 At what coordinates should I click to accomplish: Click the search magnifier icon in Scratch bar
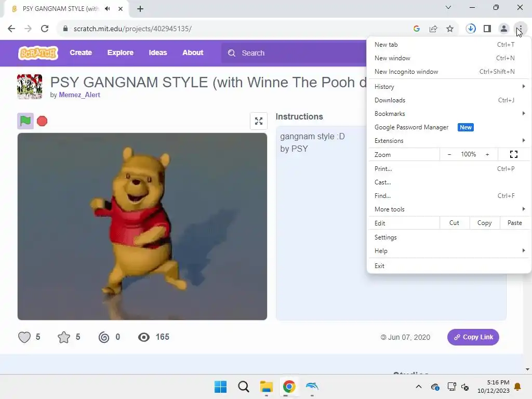(232, 53)
